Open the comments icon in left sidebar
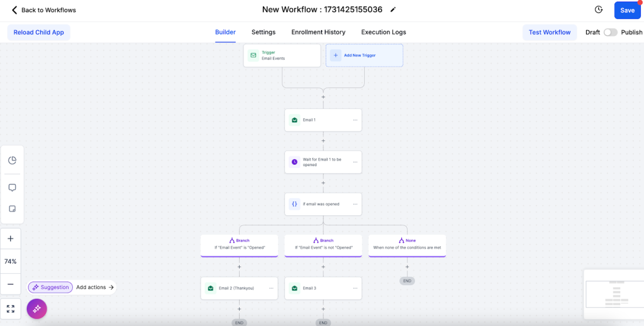 (12, 188)
